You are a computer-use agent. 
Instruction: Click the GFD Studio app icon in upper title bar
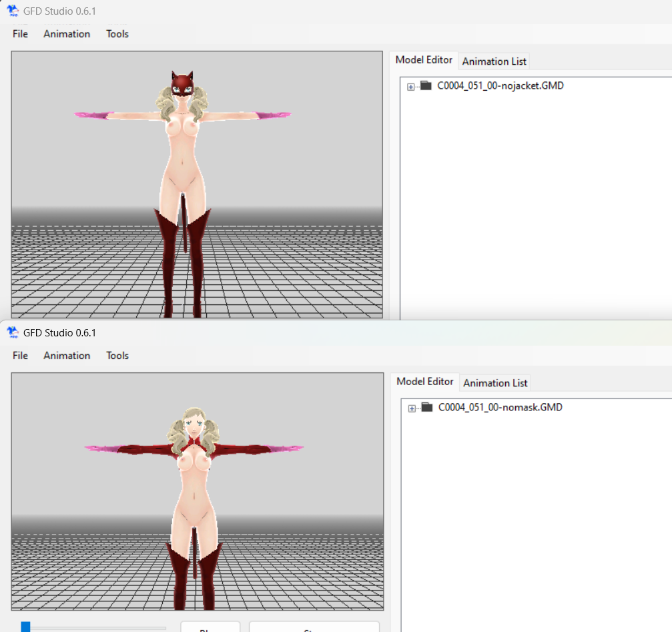(x=13, y=11)
